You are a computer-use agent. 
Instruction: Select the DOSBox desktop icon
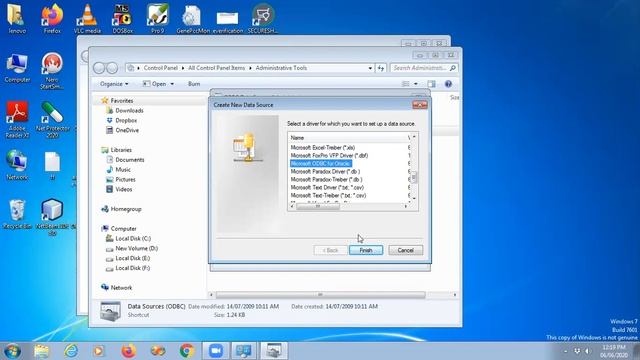coord(122,18)
